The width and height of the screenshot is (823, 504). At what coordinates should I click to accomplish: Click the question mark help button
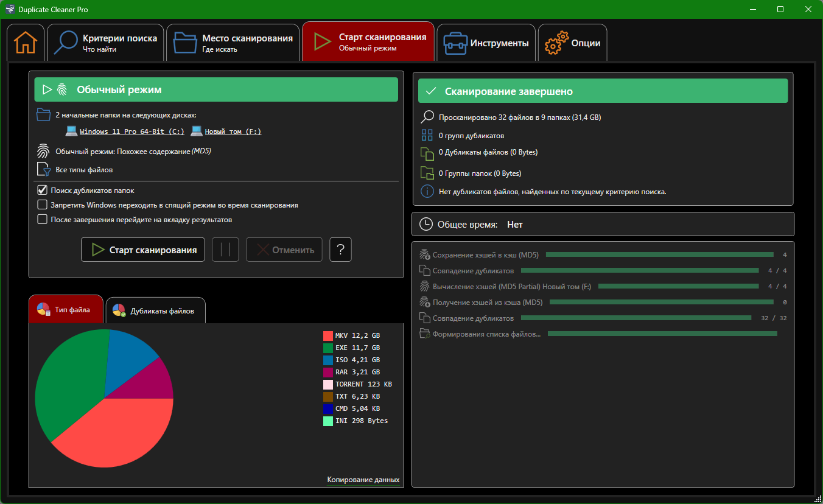341,250
